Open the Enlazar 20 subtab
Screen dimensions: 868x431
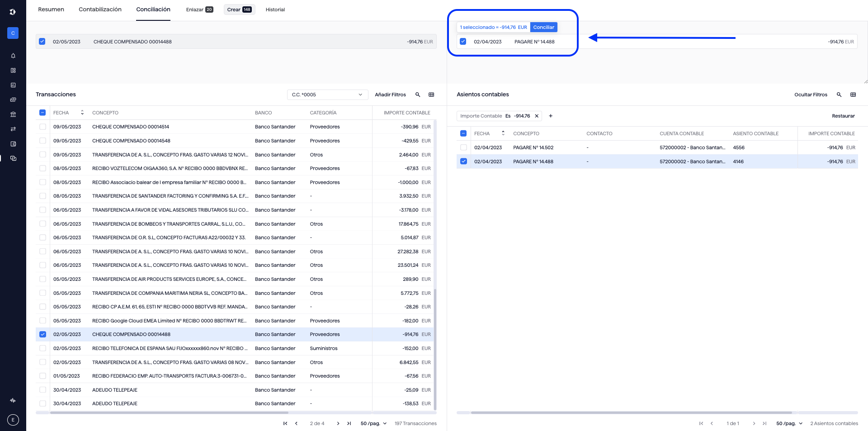coord(199,9)
